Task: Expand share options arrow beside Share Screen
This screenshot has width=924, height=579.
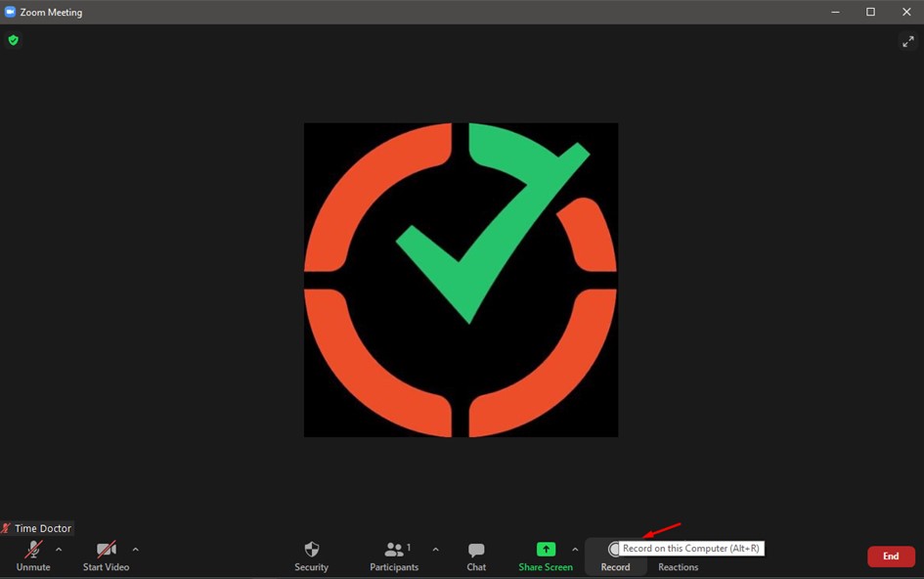Action: tap(575, 550)
